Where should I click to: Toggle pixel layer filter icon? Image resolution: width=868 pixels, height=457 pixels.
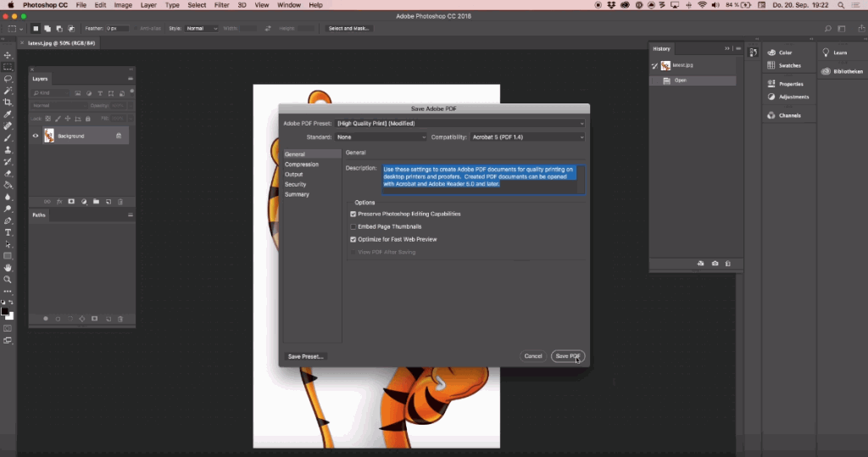coord(78,93)
